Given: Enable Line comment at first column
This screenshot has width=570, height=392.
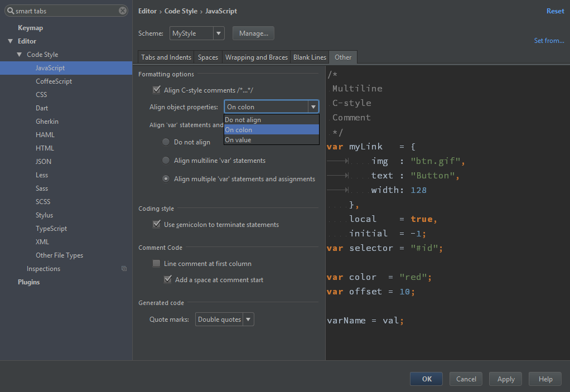Looking at the screenshot, I should tap(157, 263).
